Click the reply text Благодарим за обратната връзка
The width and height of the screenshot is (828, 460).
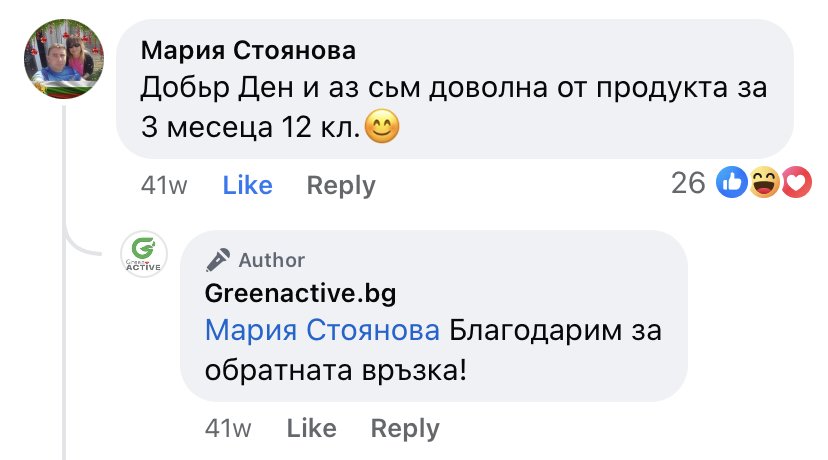(x=433, y=351)
